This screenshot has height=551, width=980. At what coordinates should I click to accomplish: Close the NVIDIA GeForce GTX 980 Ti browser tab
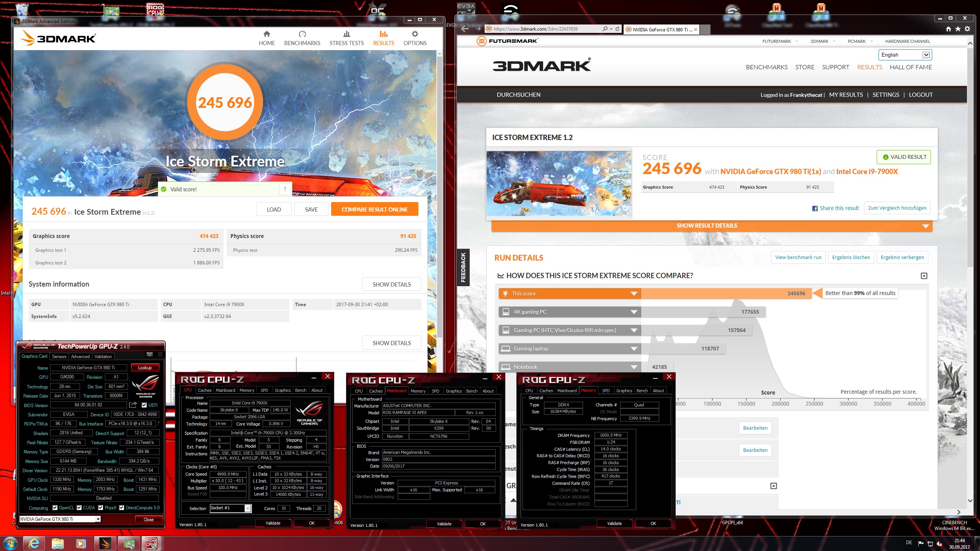(x=696, y=29)
